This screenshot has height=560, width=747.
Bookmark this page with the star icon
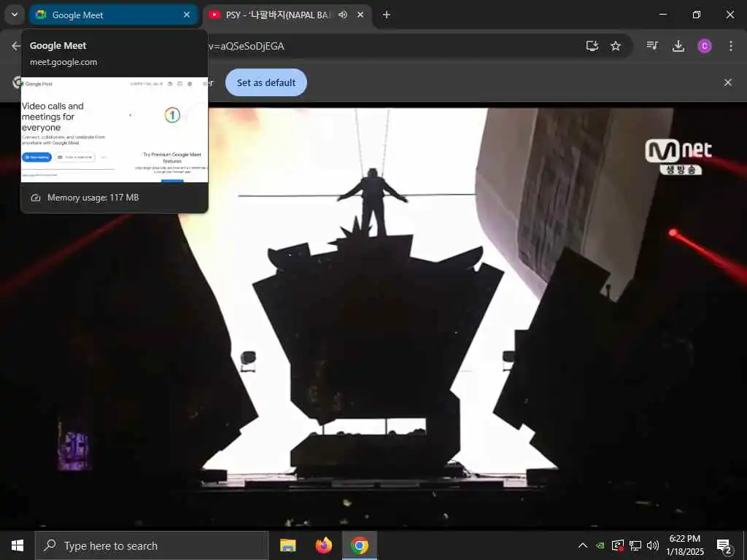point(616,46)
